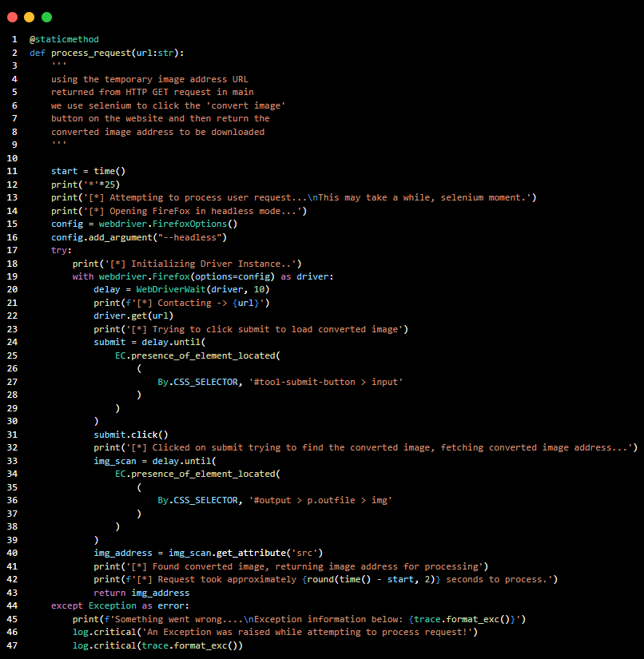
Task: Click the 'driver.get(url)' statement
Action: (133, 316)
